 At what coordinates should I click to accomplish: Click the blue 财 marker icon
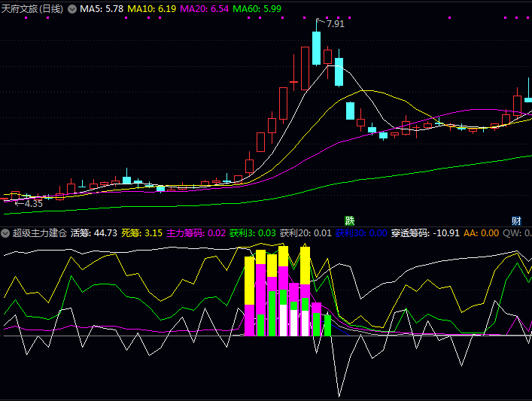(x=516, y=220)
